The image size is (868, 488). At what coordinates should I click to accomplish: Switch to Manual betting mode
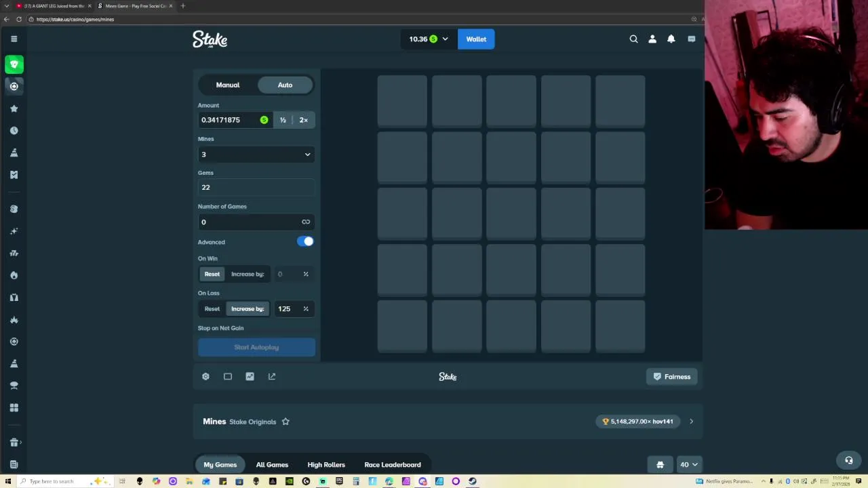(x=228, y=85)
